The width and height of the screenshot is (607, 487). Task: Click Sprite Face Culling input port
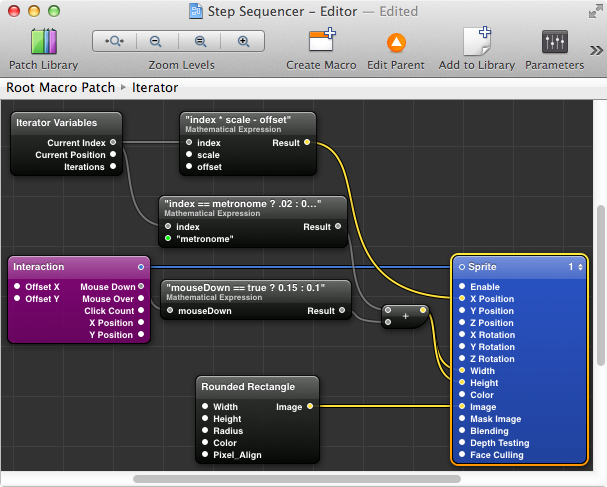coord(462,454)
